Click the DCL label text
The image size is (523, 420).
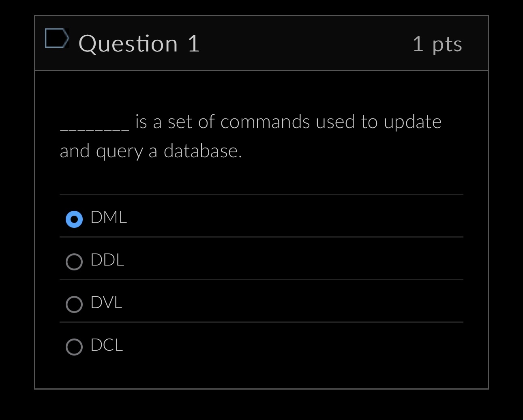106,346
